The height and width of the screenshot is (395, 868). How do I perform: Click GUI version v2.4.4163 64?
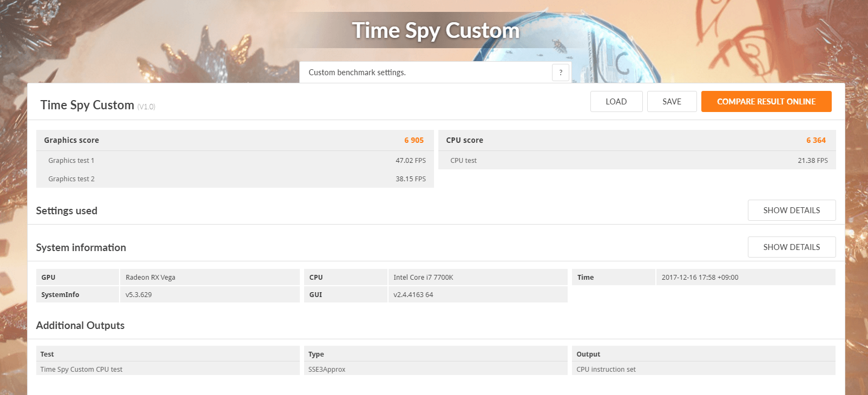pyautogui.click(x=478, y=295)
